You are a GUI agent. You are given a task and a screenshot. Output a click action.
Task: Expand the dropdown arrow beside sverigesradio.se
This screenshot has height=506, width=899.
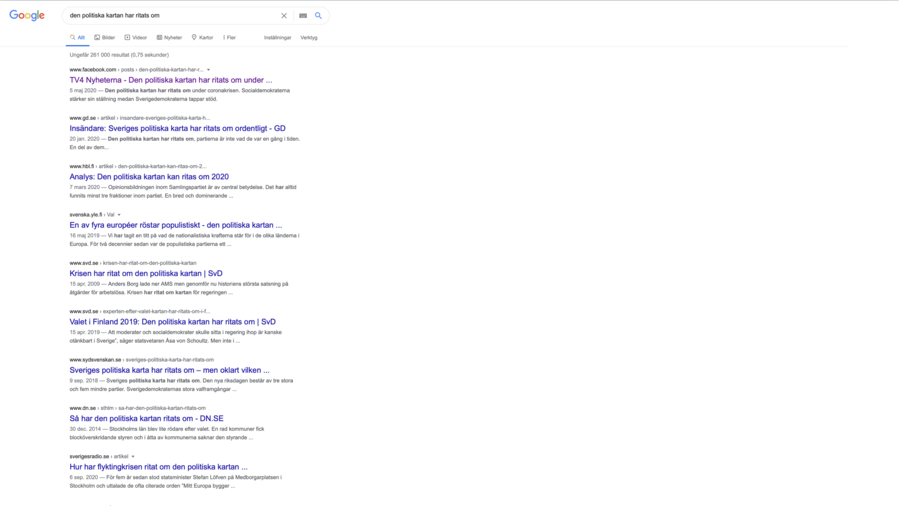click(133, 456)
